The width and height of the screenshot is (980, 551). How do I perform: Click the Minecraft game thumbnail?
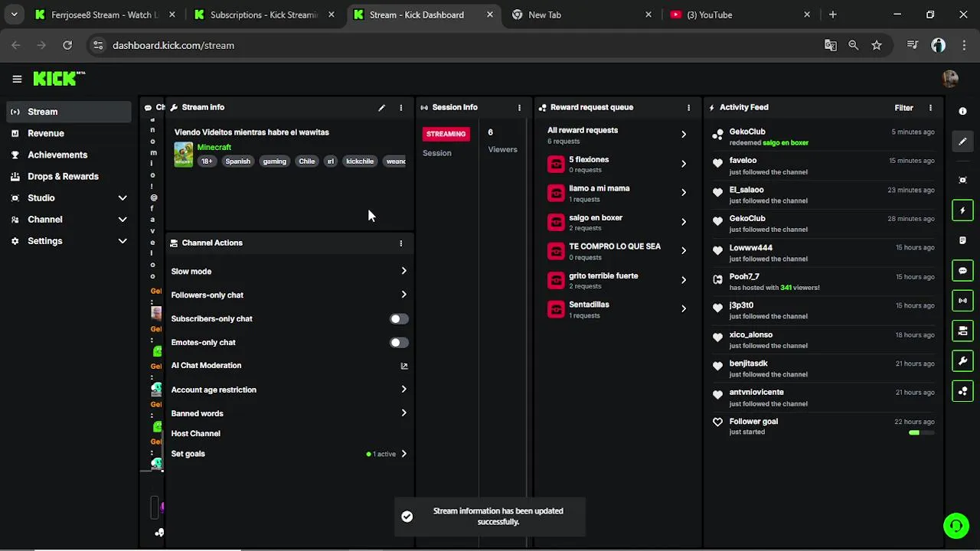tap(183, 155)
